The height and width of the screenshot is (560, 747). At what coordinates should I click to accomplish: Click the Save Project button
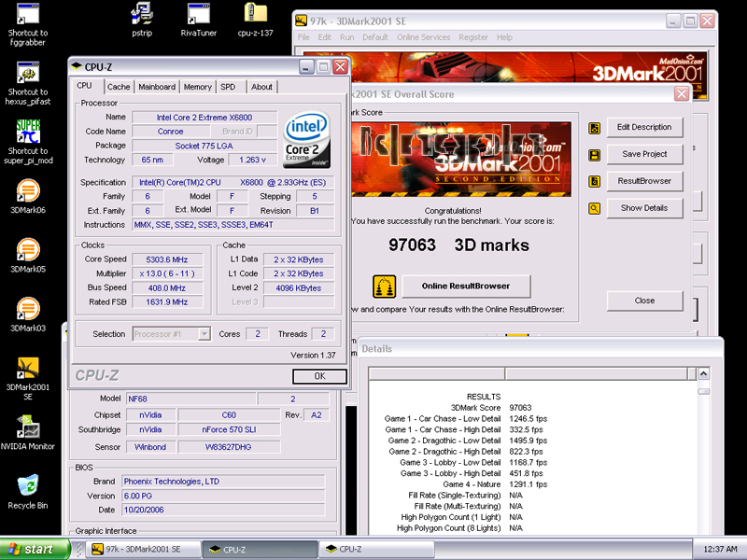pos(644,154)
